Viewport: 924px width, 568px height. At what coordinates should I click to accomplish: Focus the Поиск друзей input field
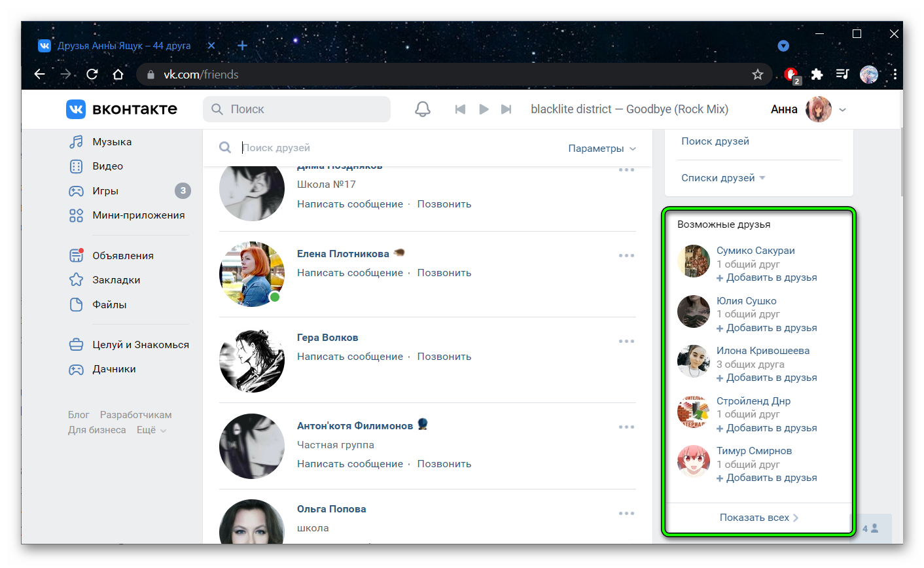(399, 148)
